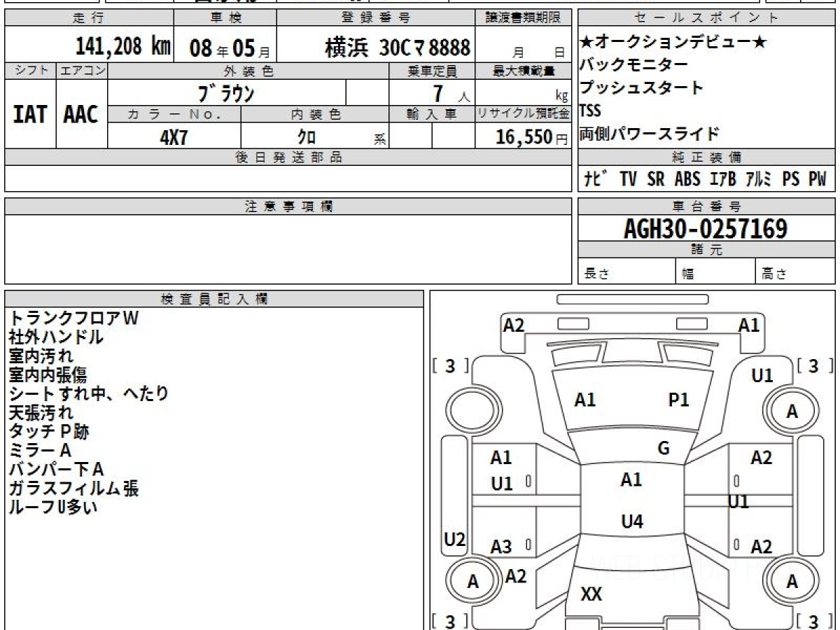This screenshot has width=840, height=630.
Task: Select the 検査員記入欄 header
Action: coord(213,299)
